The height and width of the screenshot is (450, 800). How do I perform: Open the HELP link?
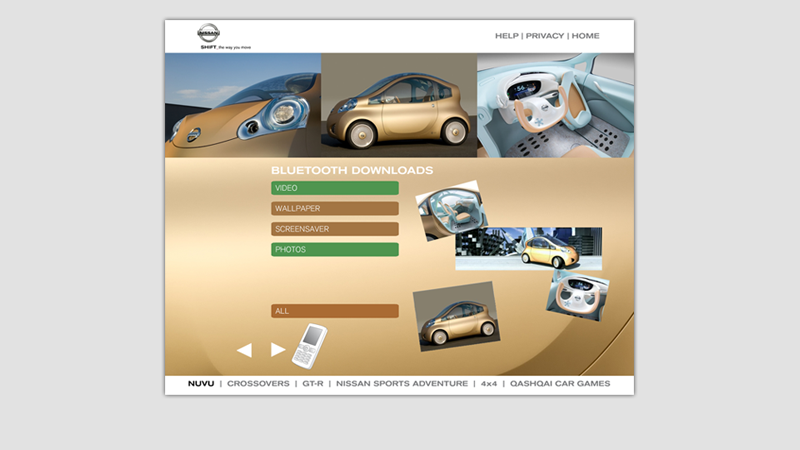coord(507,36)
